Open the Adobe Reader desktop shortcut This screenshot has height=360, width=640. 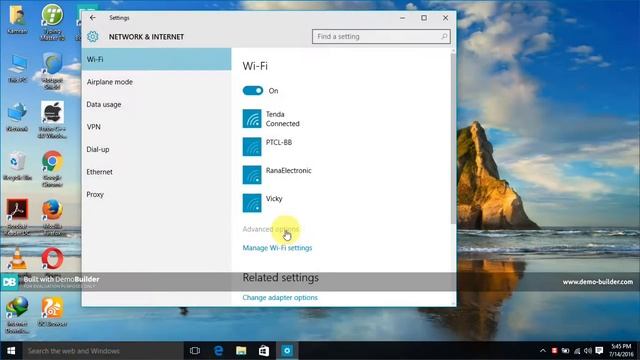[17, 217]
